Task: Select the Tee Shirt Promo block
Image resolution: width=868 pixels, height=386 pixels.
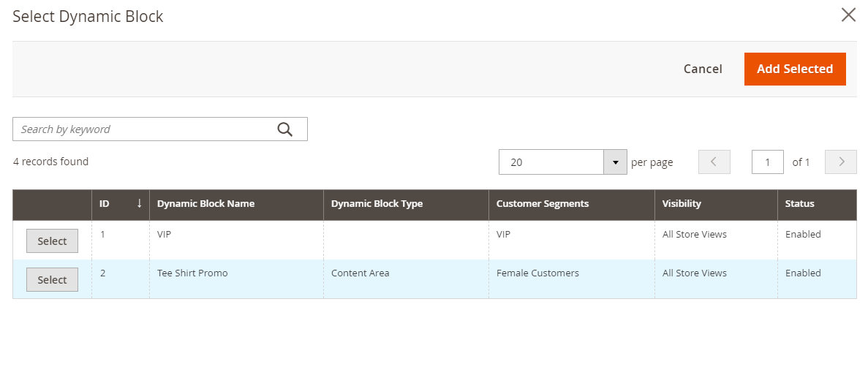Action: [x=52, y=280]
